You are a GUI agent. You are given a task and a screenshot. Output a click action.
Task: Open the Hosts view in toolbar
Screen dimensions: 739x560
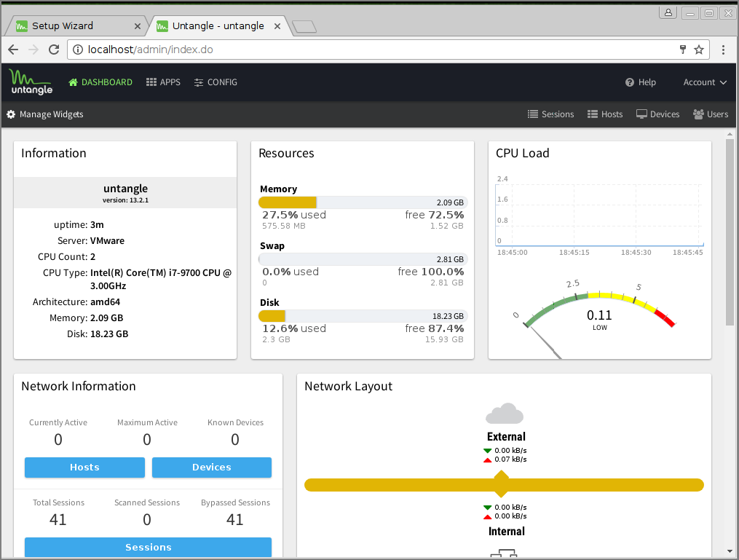coord(605,114)
